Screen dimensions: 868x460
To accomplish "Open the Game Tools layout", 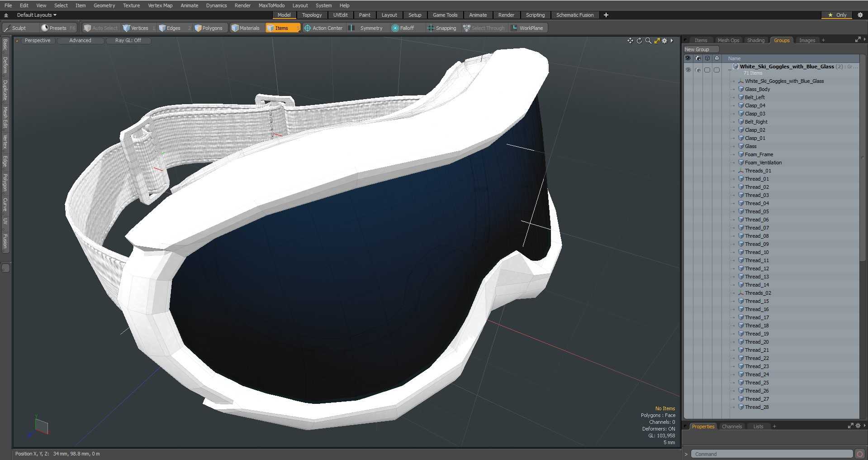I will tap(445, 15).
